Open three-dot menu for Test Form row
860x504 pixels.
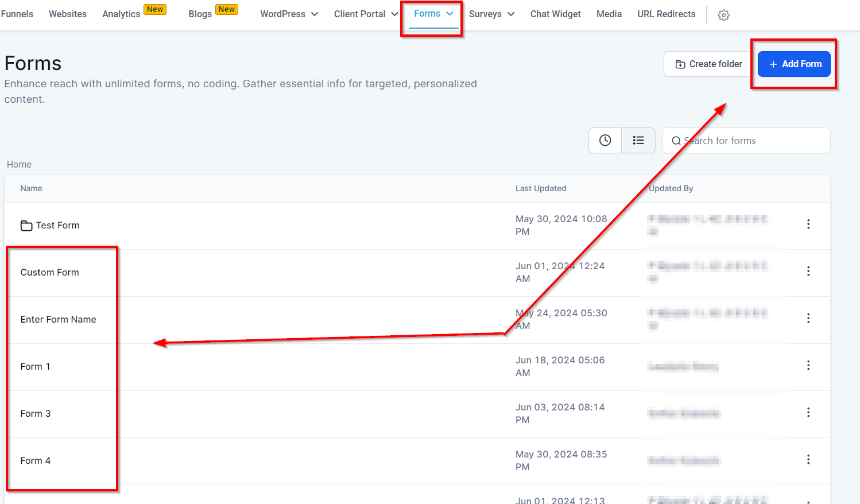(808, 224)
